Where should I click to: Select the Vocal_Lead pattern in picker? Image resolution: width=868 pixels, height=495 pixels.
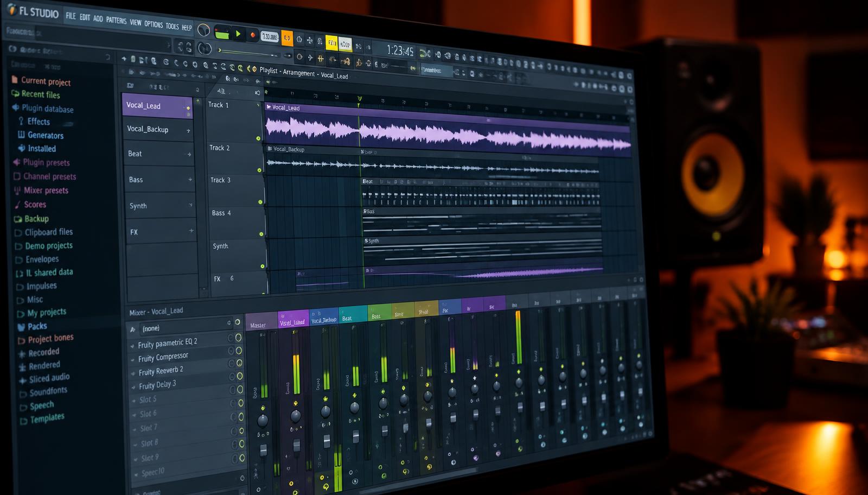pos(157,106)
